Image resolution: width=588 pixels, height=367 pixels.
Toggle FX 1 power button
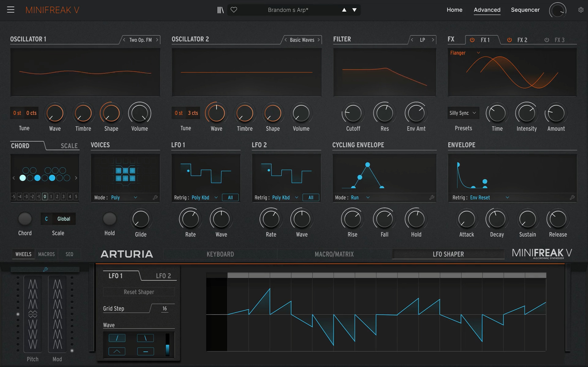point(472,40)
